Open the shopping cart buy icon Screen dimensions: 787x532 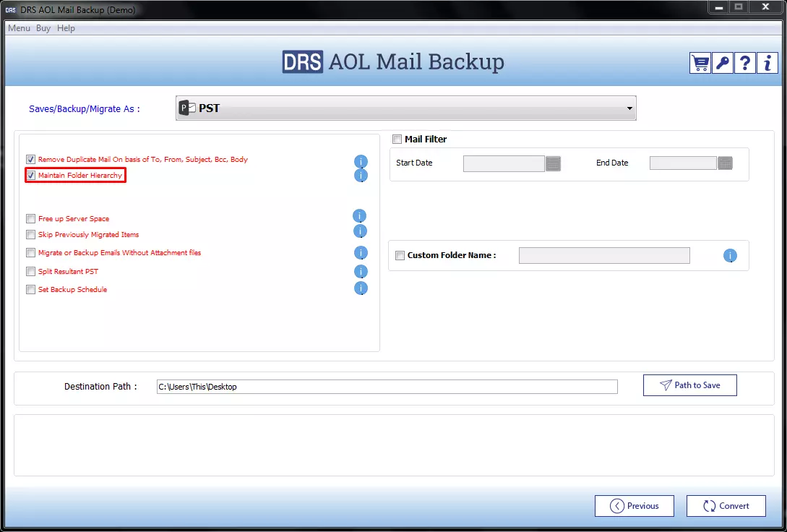pyautogui.click(x=700, y=63)
